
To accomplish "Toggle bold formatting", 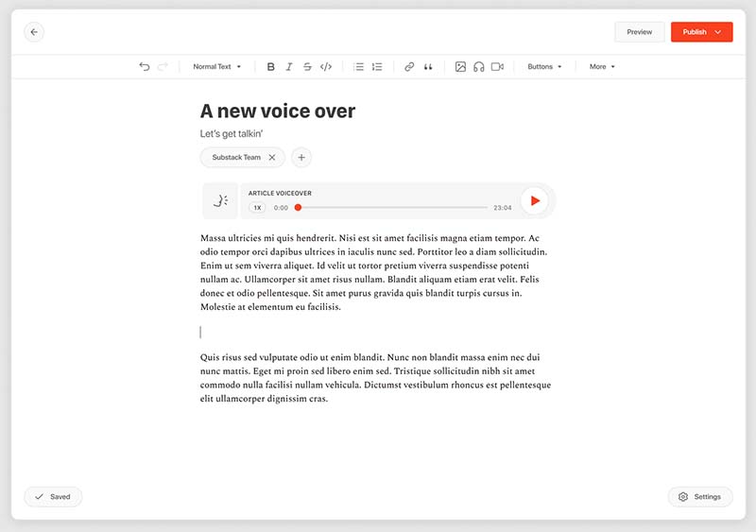I will point(271,67).
